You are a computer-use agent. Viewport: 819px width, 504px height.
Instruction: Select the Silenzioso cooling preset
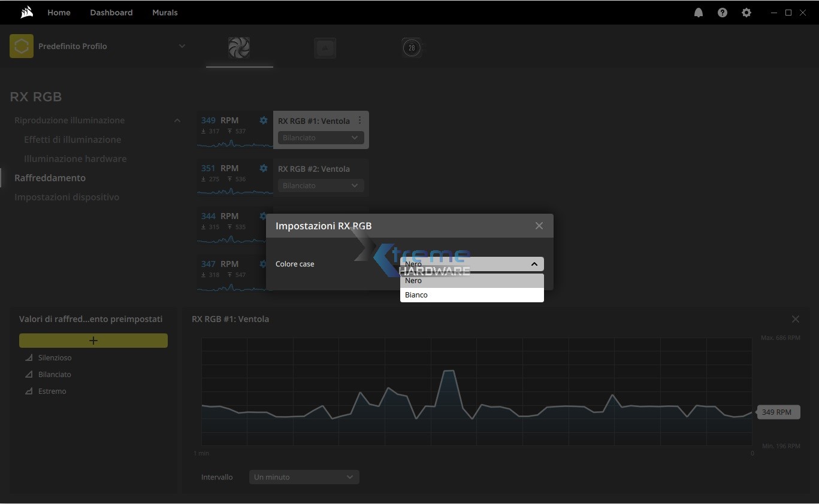[x=55, y=358]
